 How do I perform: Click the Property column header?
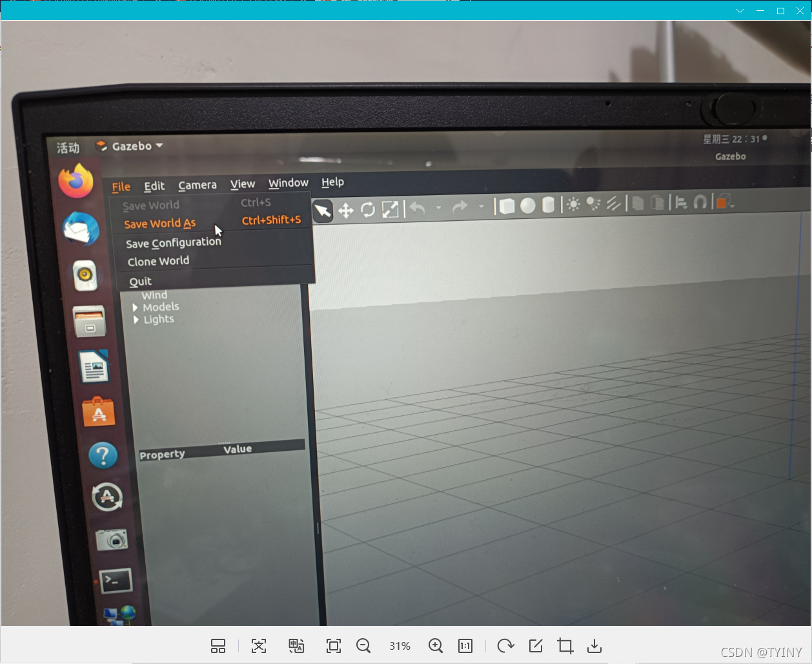point(162,454)
